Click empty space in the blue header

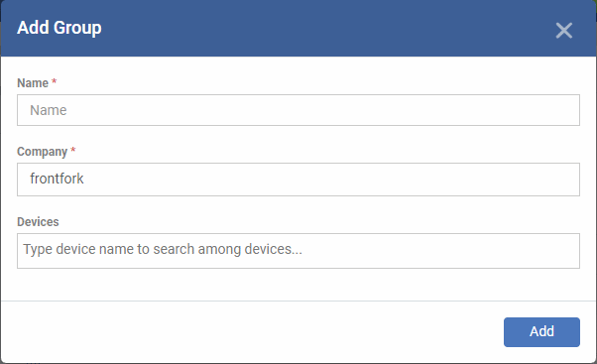coord(323,29)
